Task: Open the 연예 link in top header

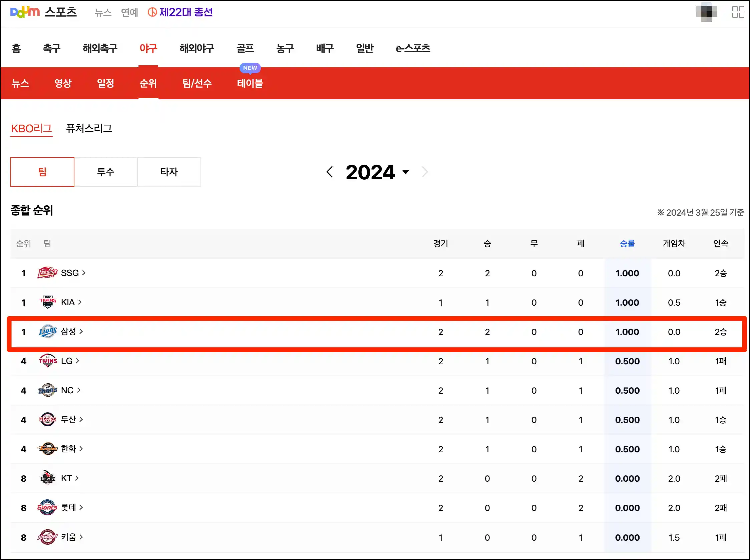Action: click(129, 13)
